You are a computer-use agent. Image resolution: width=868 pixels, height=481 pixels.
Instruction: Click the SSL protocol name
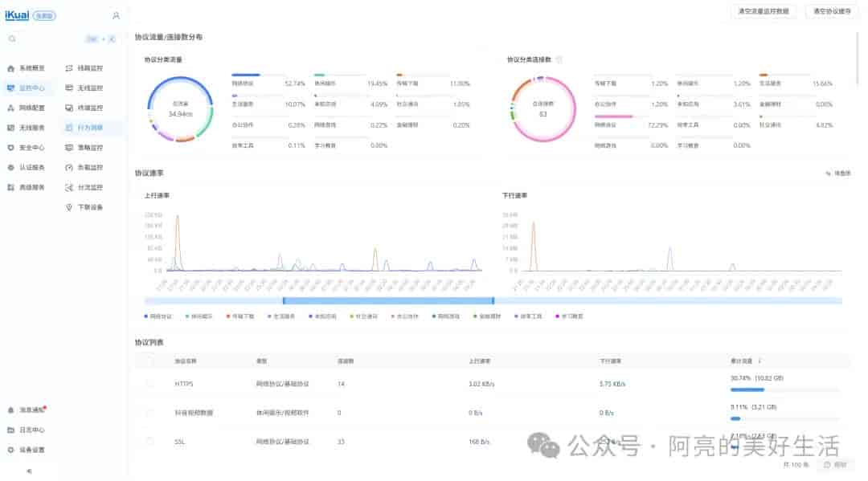[x=179, y=442]
